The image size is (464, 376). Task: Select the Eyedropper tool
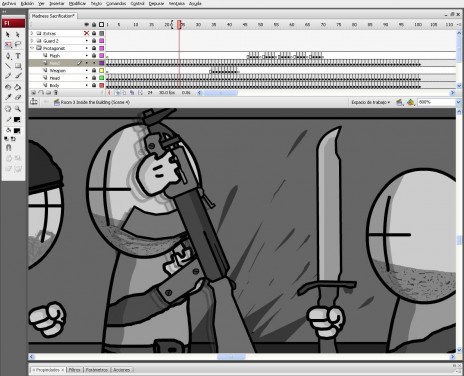pyautogui.click(x=8, y=97)
